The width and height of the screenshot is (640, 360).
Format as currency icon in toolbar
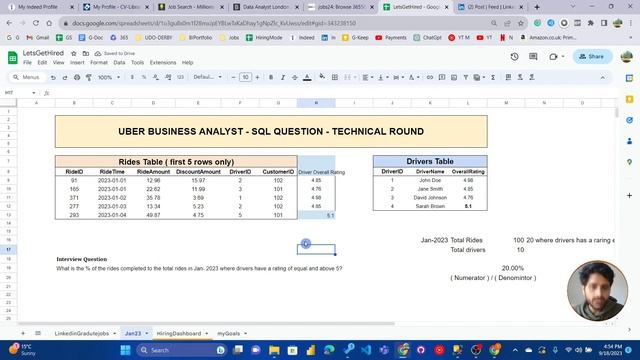pyautogui.click(x=132, y=77)
